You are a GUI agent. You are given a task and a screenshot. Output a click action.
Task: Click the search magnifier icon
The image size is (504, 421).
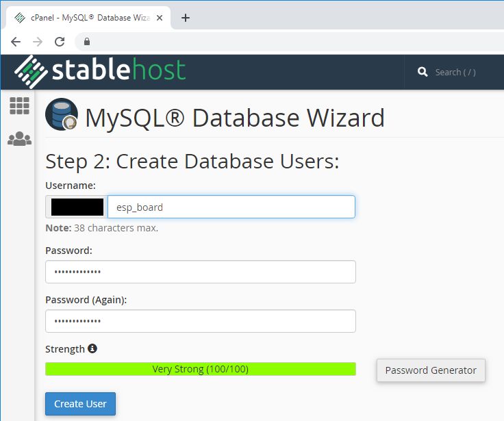pyautogui.click(x=423, y=72)
